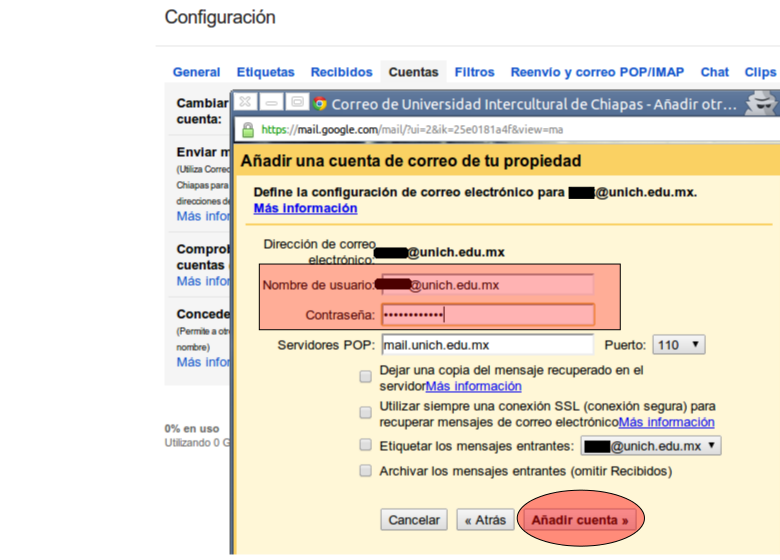Open Más información link about SSL connection
Viewport: 780px width, 560px height.
pos(667,422)
